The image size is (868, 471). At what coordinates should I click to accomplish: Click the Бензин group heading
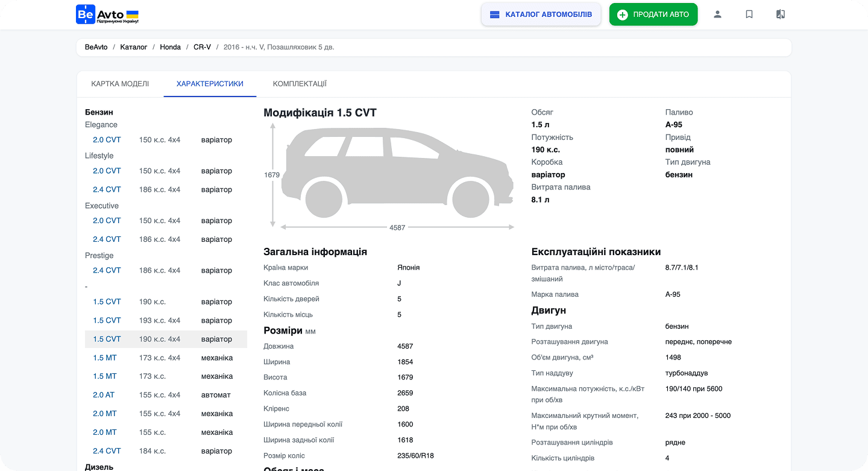99,112
